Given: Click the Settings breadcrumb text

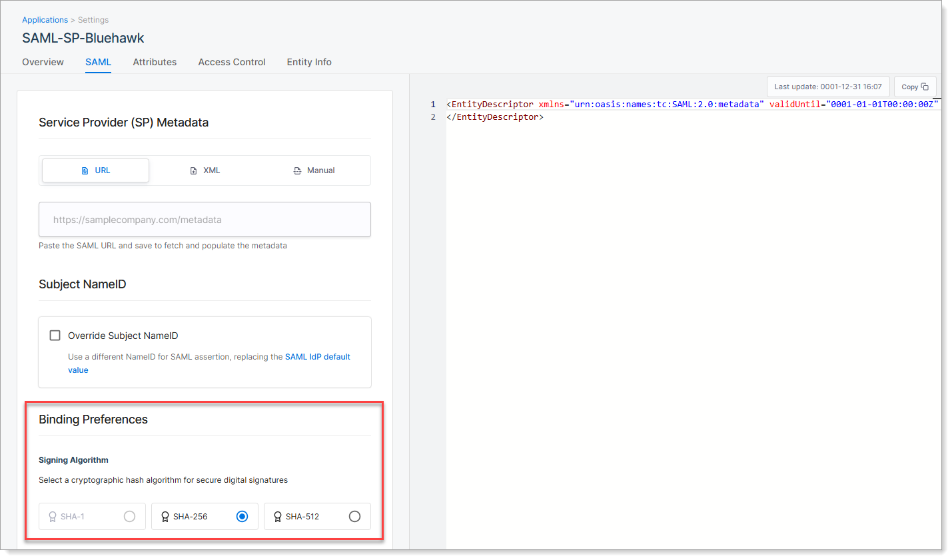Looking at the screenshot, I should [93, 20].
